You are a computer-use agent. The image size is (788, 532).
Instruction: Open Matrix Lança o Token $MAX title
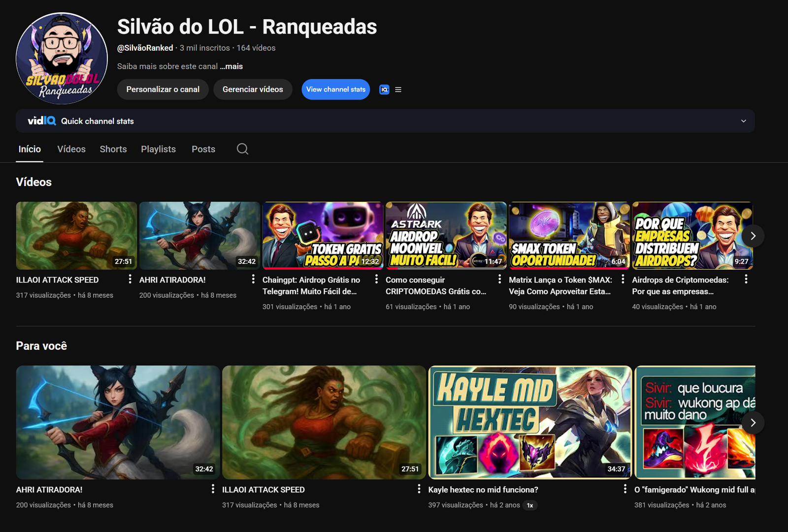[x=560, y=285]
